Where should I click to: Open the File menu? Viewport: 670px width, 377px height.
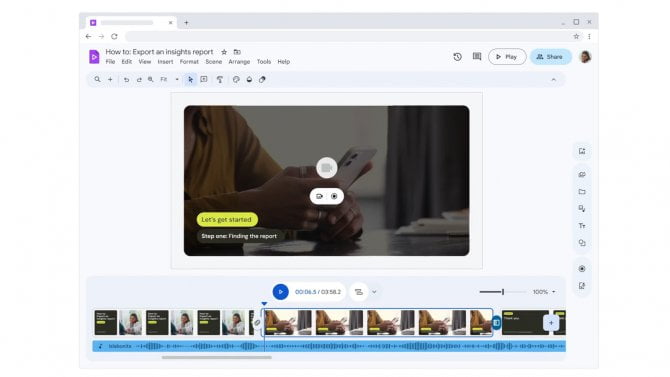pyautogui.click(x=110, y=62)
